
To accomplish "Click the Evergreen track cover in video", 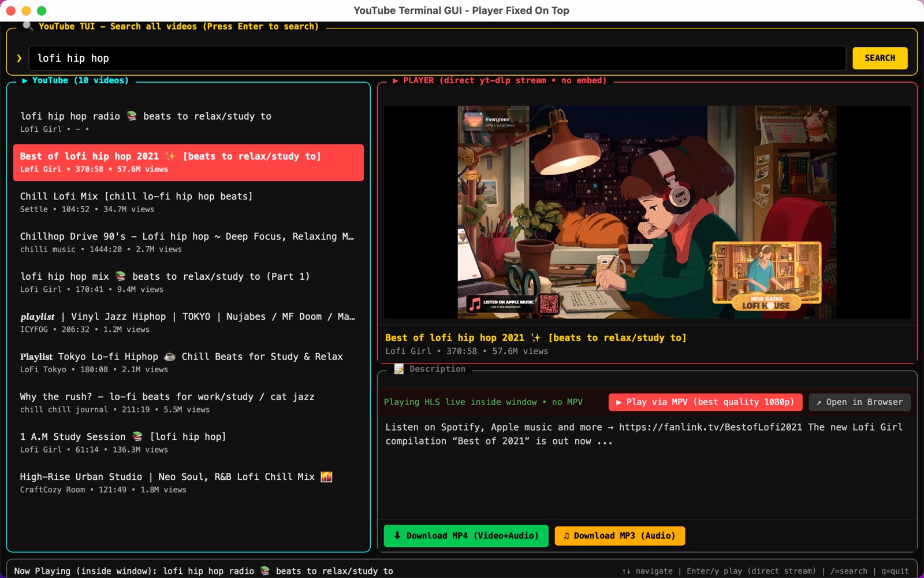I will pyautogui.click(x=473, y=120).
